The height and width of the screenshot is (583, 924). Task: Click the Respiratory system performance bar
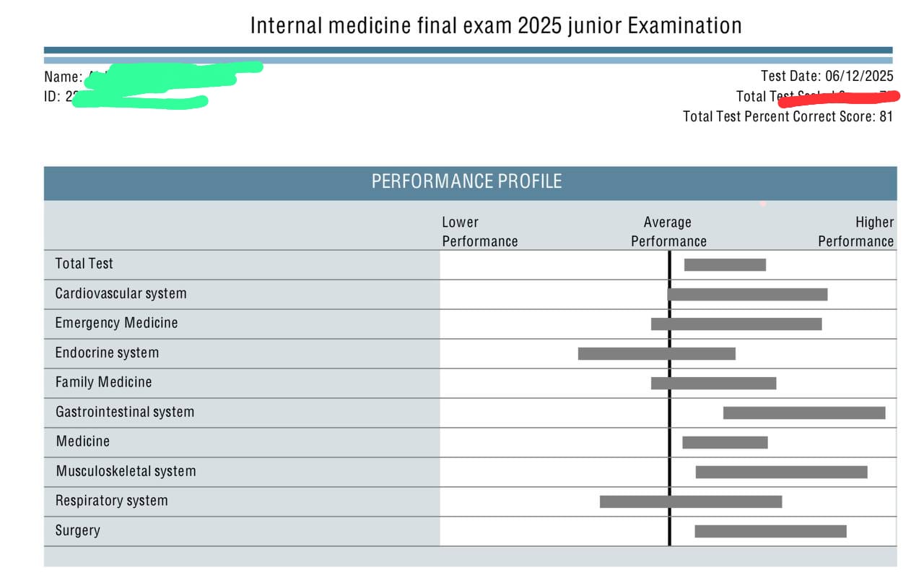pyautogui.click(x=690, y=501)
